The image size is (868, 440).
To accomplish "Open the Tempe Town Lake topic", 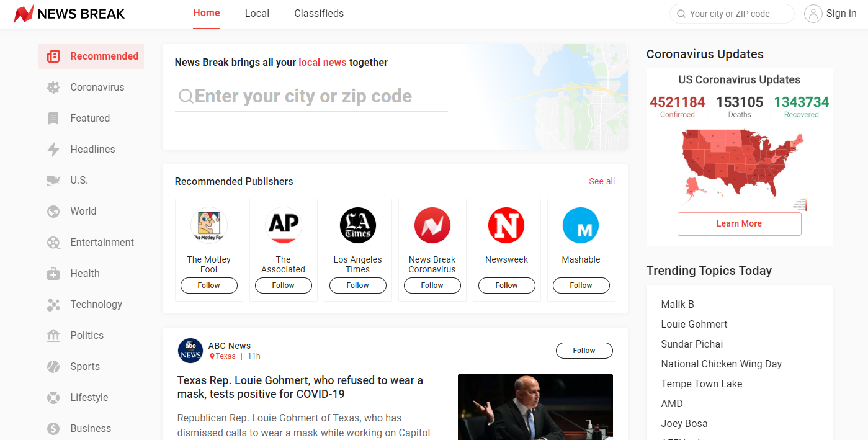I will click(702, 384).
